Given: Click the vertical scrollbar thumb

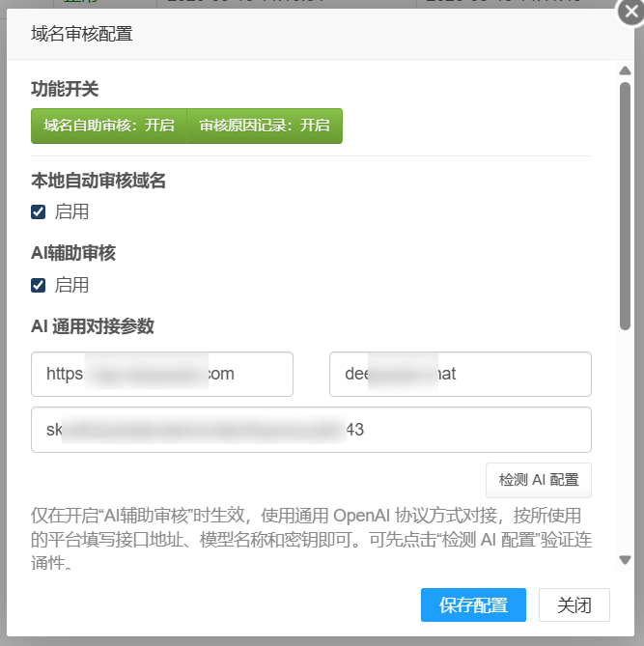Looking at the screenshot, I should tap(625, 203).
